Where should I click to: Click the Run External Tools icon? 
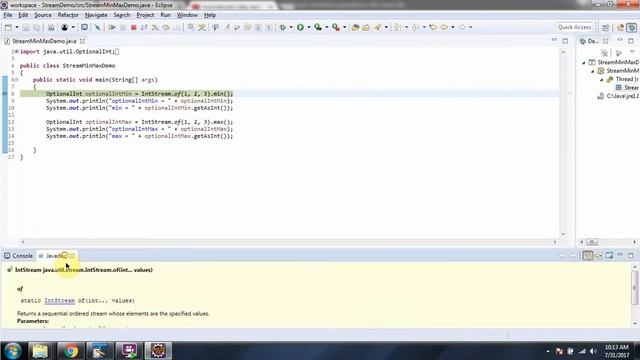coord(336,27)
